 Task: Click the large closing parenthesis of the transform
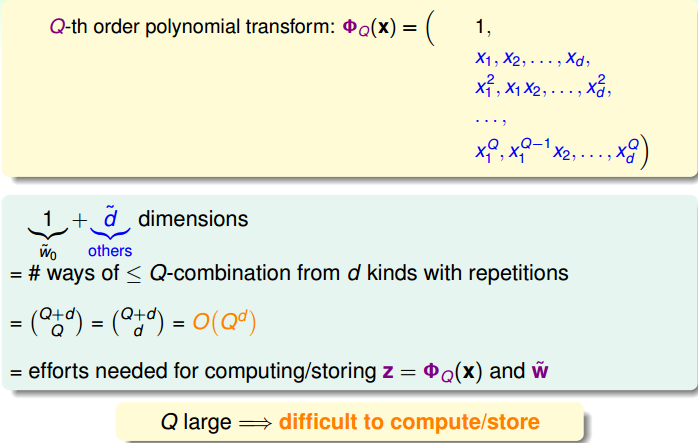pos(646,151)
